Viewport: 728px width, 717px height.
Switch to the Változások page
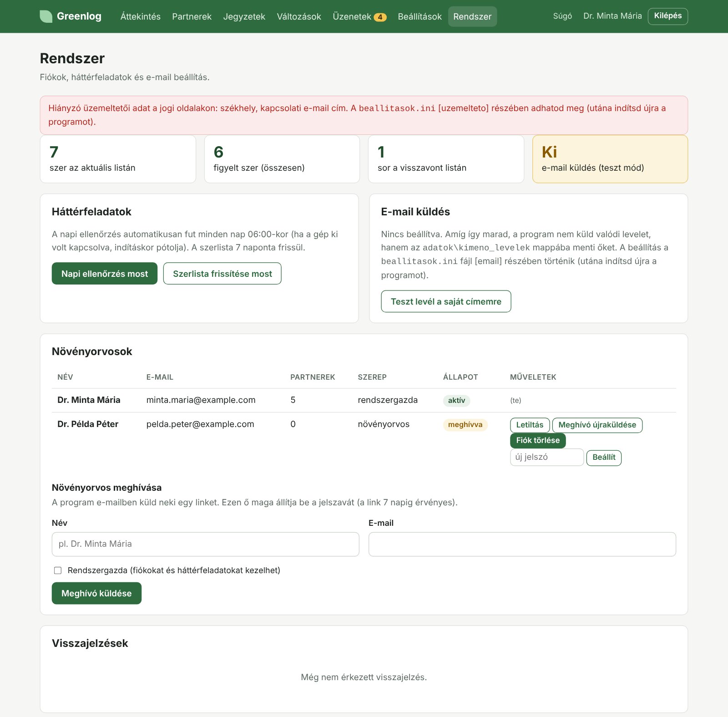[x=299, y=16]
